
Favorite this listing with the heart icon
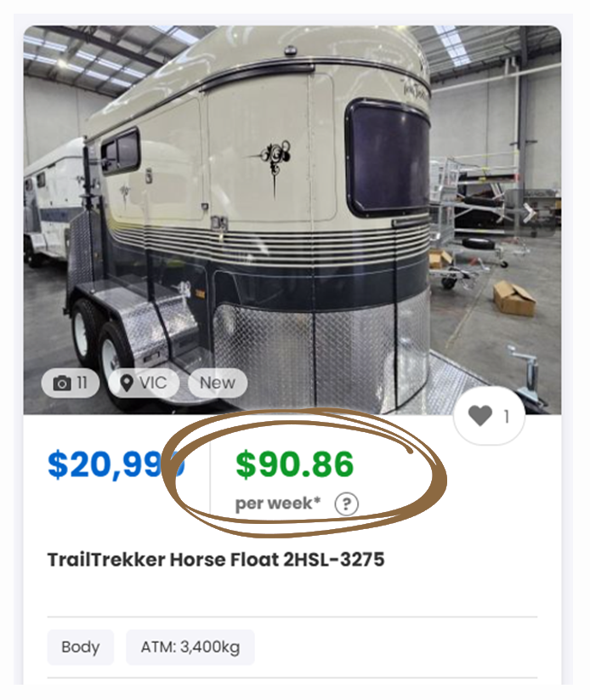480,416
